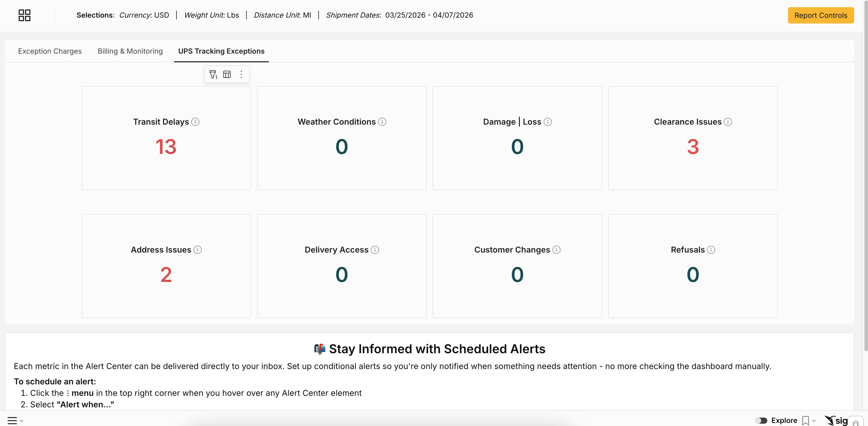Click the Transit Delays value 13
Screen dimensions: 868x426
point(166,147)
